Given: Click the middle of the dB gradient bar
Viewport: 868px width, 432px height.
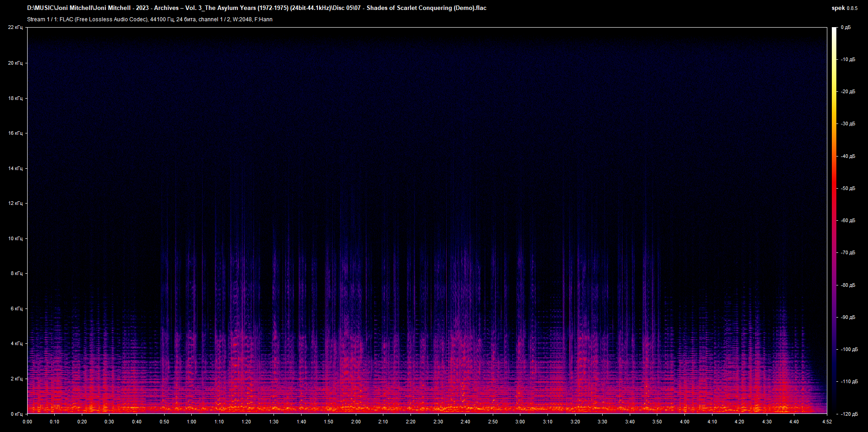Looking at the screenshot, I should (x=835, y=221).
